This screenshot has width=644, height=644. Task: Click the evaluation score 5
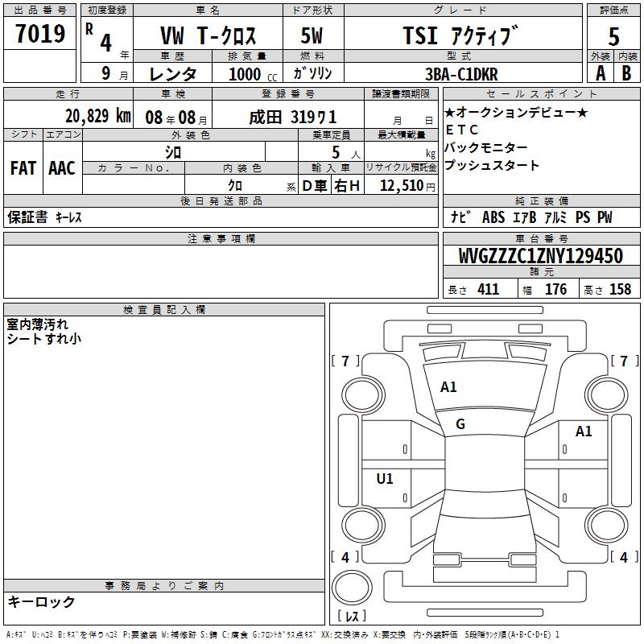pyautogui.click(x=613, y=37)
